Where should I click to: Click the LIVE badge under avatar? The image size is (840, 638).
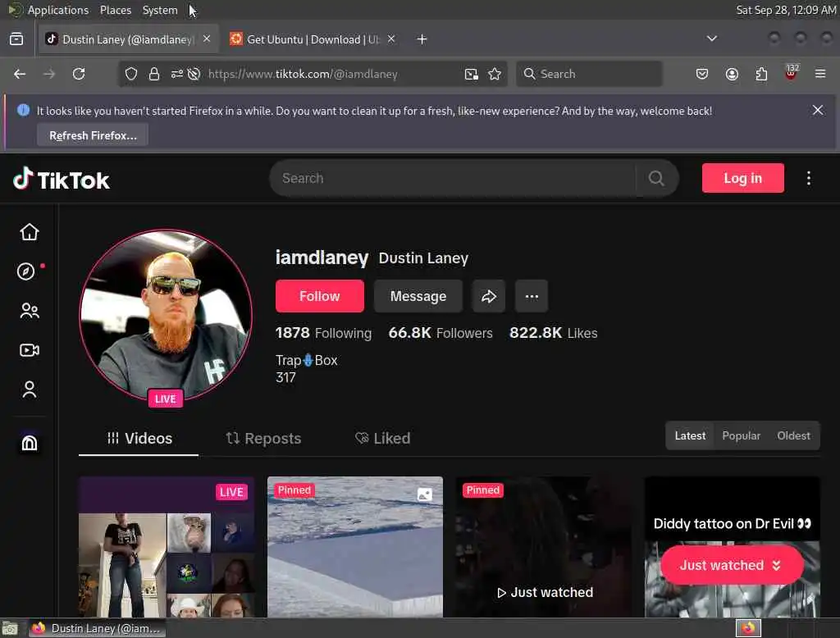pyautogui.click(x=166, y=399)
